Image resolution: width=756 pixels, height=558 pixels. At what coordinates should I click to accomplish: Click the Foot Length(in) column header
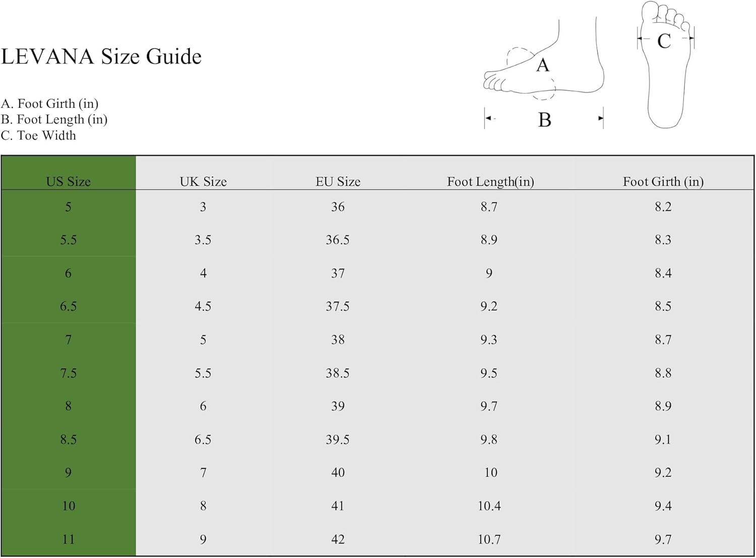point(490,181)
